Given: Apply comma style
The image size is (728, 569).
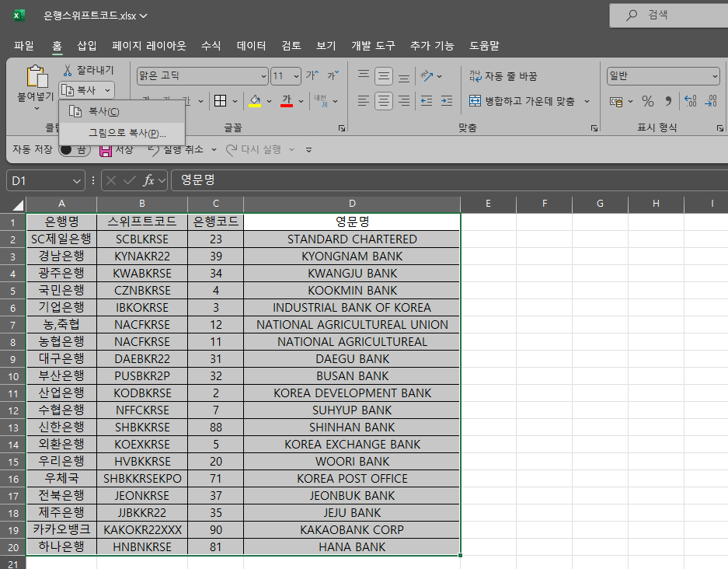Looking at the screenshot, I should click(x=668, y=101).
